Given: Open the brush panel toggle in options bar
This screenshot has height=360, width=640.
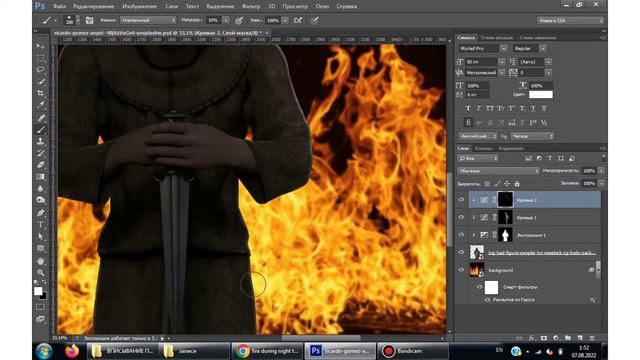Looking at the screenshot, I should coord(89,20).
